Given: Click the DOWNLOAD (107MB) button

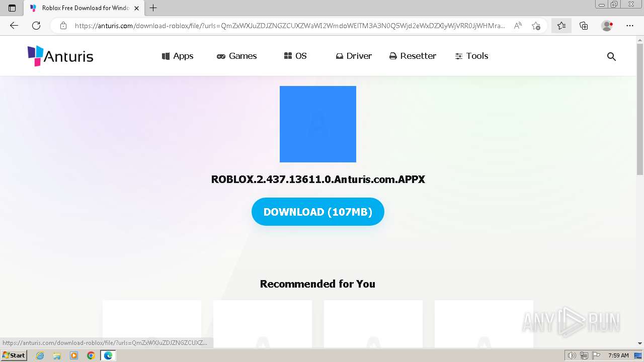Looking at the screenshot, I should coord(318,212).
